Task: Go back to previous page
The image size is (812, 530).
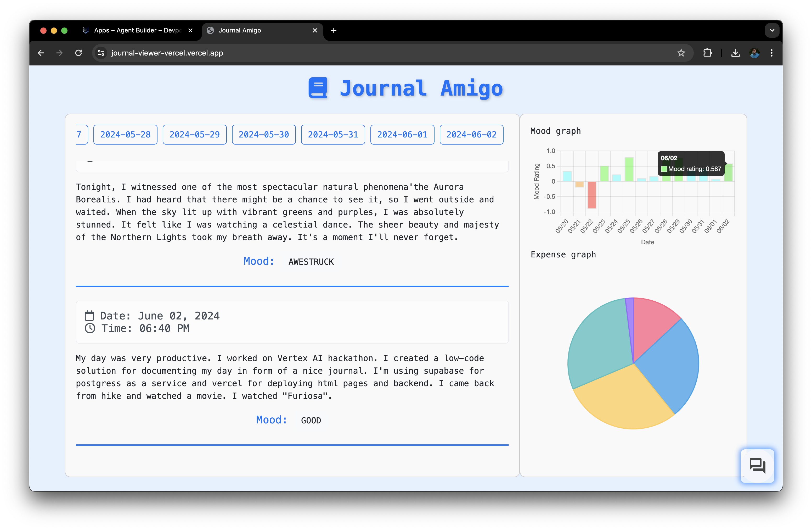Action: tap(41, 53)
